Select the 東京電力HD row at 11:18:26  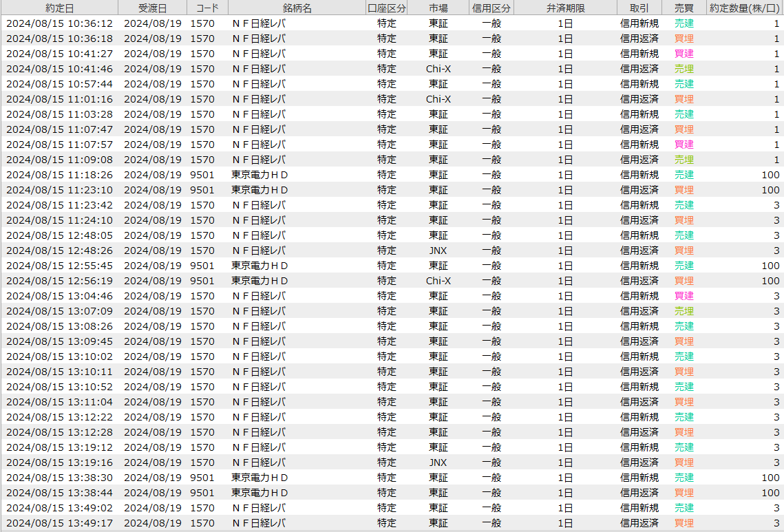point(259,175)
